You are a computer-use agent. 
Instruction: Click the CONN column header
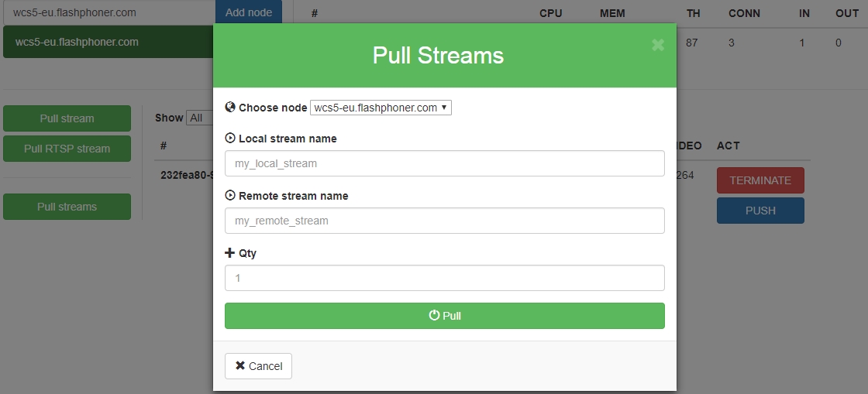click(x=744, y=13)
